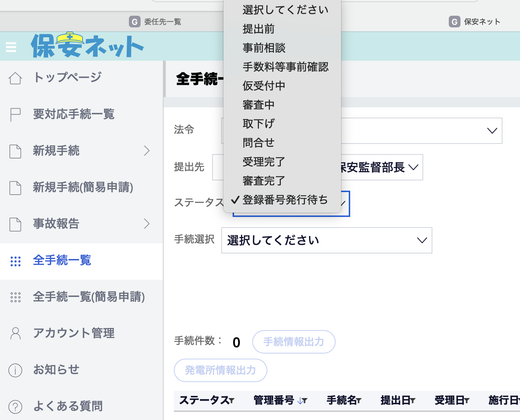Image resolution: width=520 pixels, height=420 pixels.
Task: Click the filter icon on ステータス column
Action: pyautogui.click(x=232, y=401)
